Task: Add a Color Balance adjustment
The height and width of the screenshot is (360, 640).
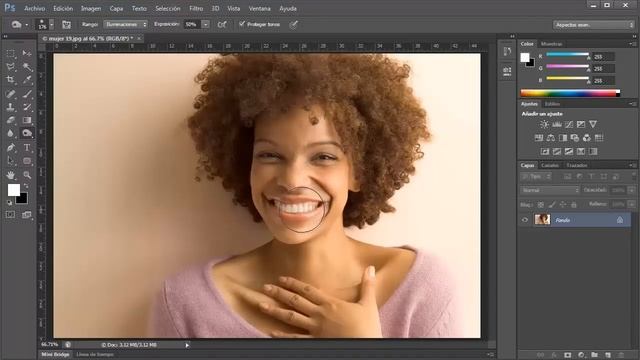Action: coord(551,138)
